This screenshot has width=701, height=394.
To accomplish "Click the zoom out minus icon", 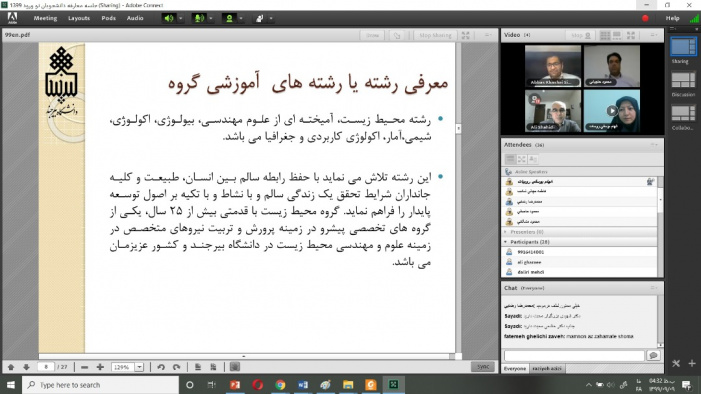I will [84, 367].
